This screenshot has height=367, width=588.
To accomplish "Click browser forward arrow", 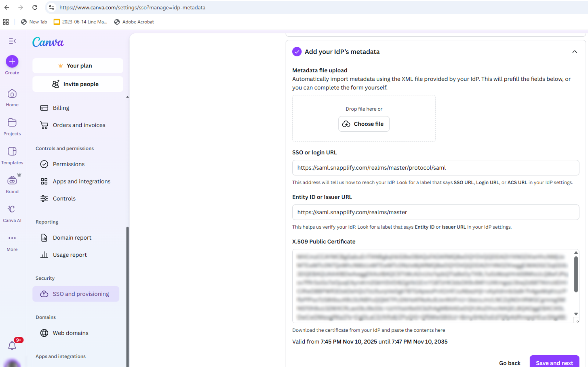I will [x=20, y=7].
